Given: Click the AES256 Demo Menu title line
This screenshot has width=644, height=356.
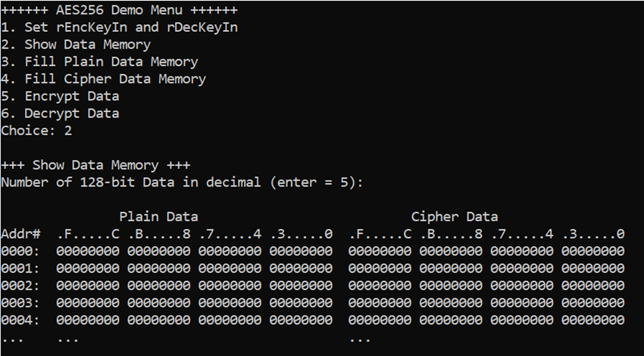Looking at the screenshot, I should (x=119, y=10).
